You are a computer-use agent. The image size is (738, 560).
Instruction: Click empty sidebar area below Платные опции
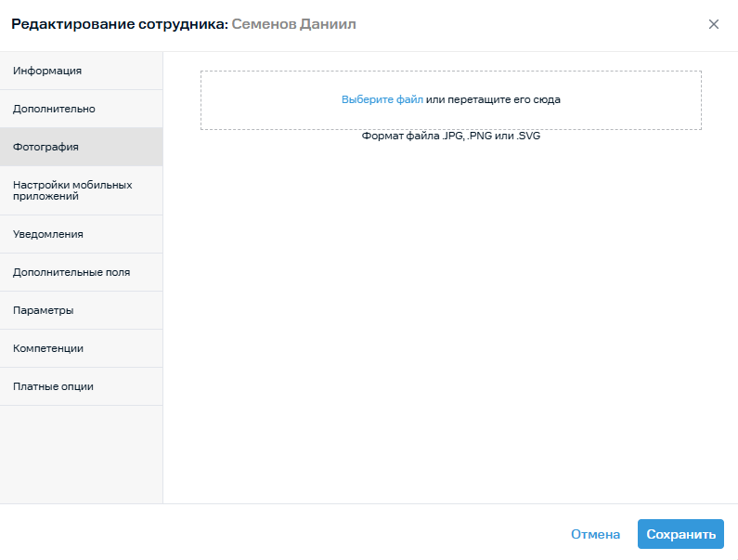[81, 453]
